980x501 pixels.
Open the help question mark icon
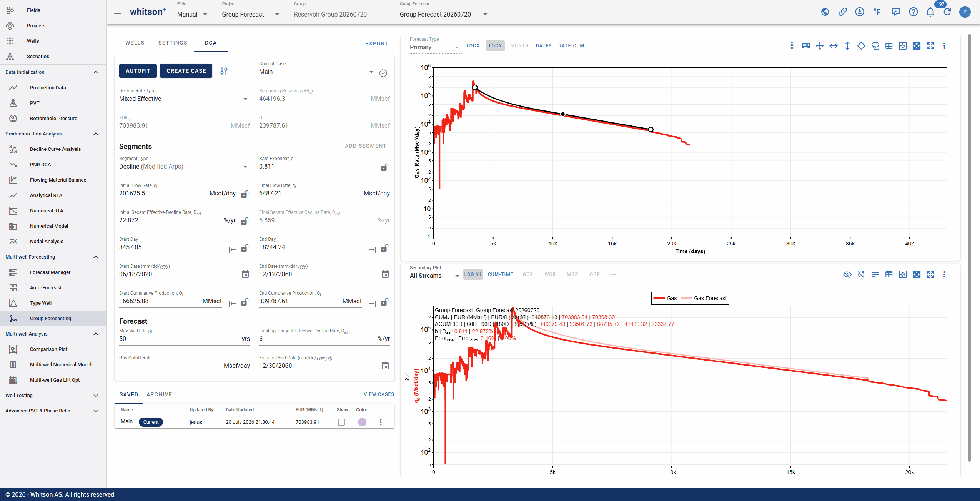click(x=913, y=12)
